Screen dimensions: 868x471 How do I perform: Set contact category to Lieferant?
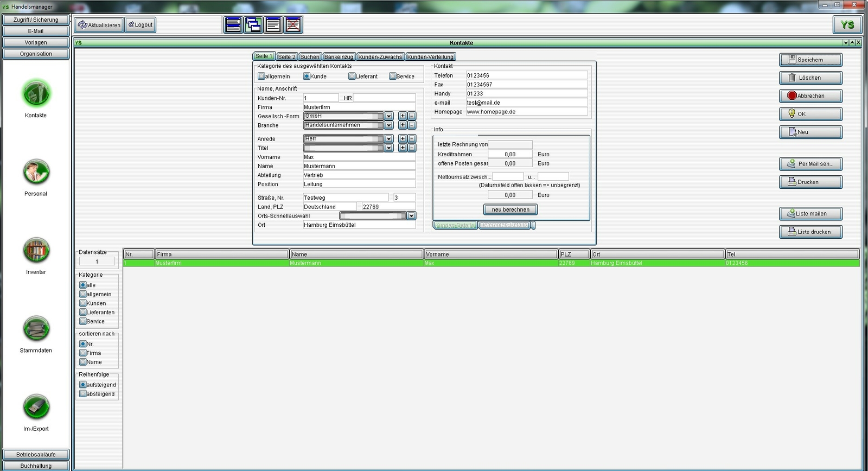(x=352, y=77)
